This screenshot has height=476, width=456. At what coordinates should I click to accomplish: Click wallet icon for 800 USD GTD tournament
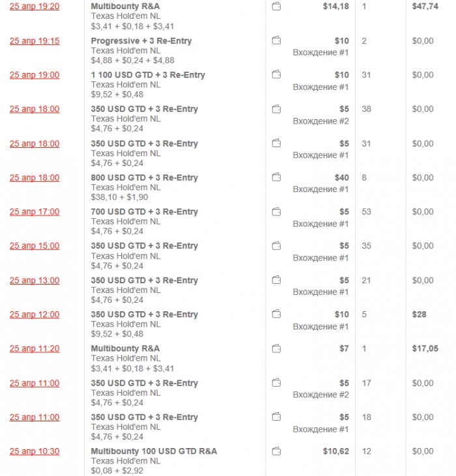[x=276, y=178]
